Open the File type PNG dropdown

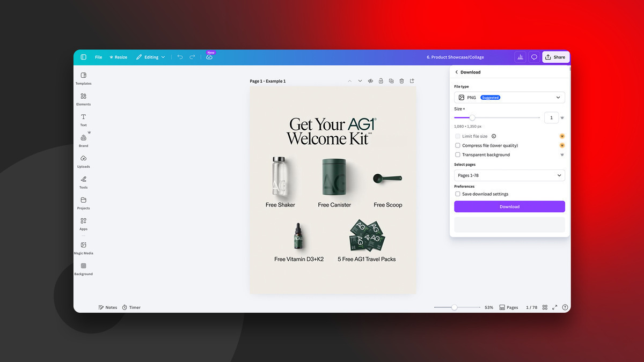[x=509, y=98]
